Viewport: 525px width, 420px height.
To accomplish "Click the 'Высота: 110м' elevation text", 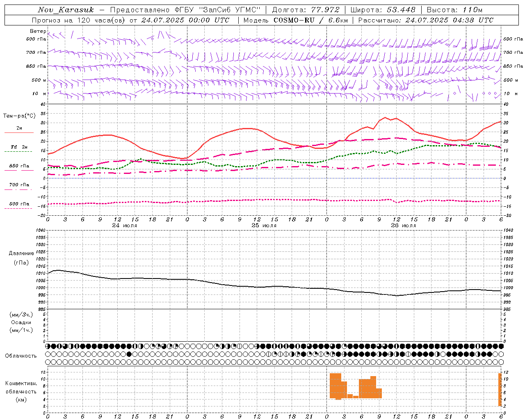I will tap(454, 10).
